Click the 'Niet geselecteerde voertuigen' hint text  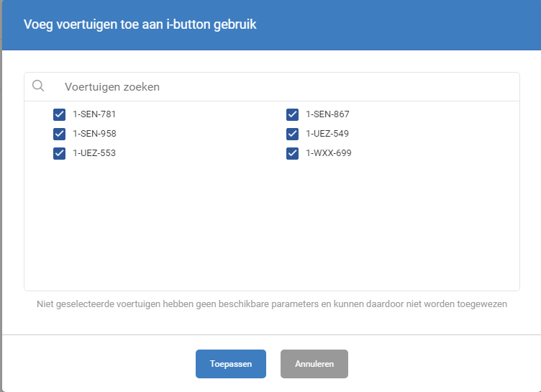click(x=272, y=304)
